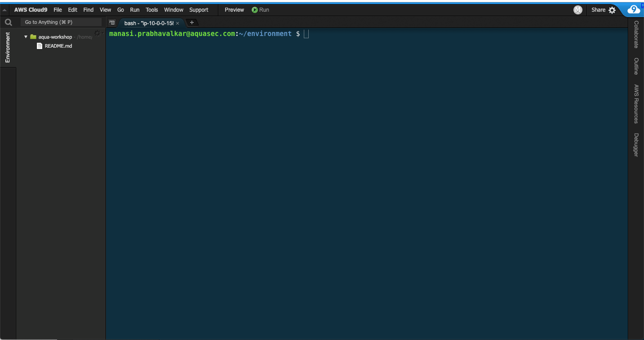Screen dimensions: 644x340
Task: Click the user avatar M icon
Action: tap(578, 10)
